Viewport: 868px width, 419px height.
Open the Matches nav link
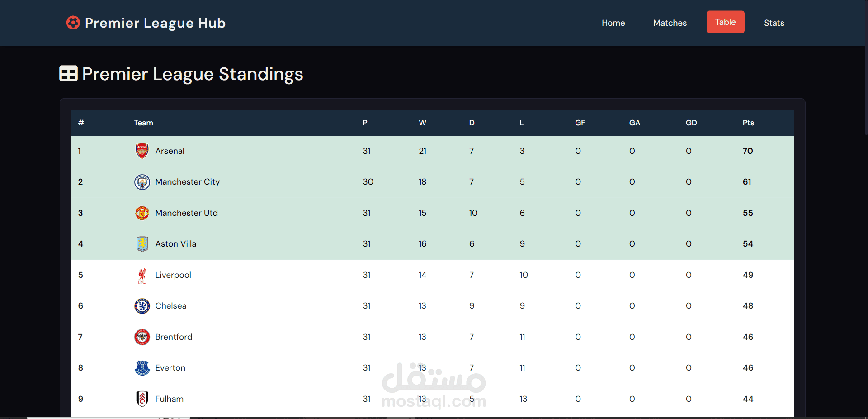(670, 23)
